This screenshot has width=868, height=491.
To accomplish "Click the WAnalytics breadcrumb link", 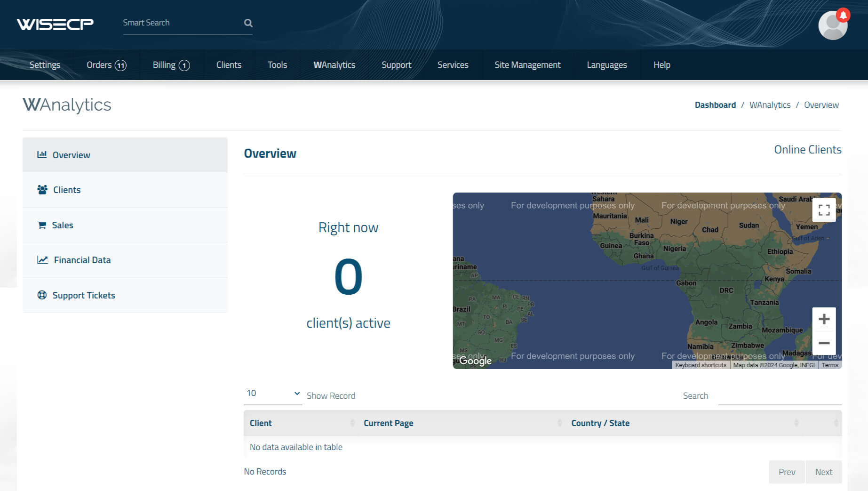I will [770, 105].
